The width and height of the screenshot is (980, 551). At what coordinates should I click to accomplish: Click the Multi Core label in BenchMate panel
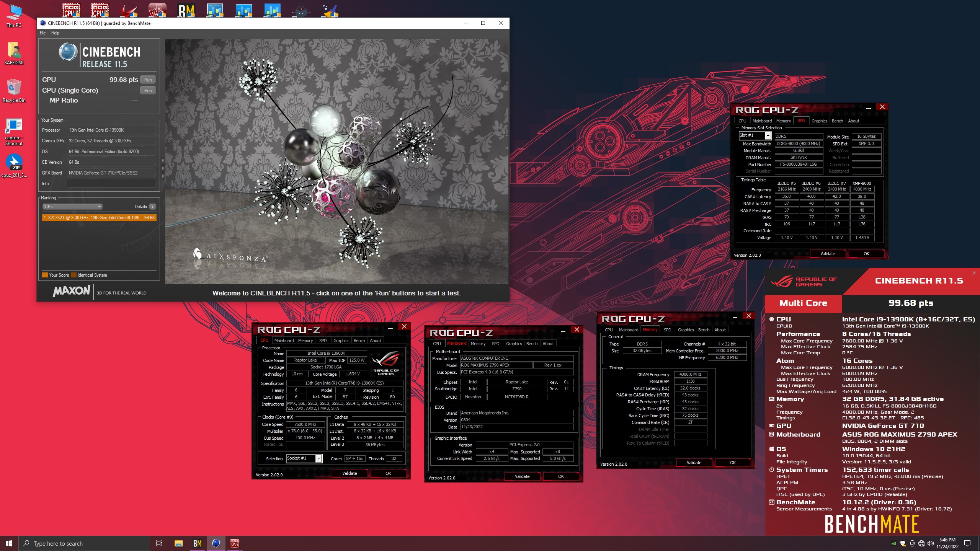coord(803,303)
